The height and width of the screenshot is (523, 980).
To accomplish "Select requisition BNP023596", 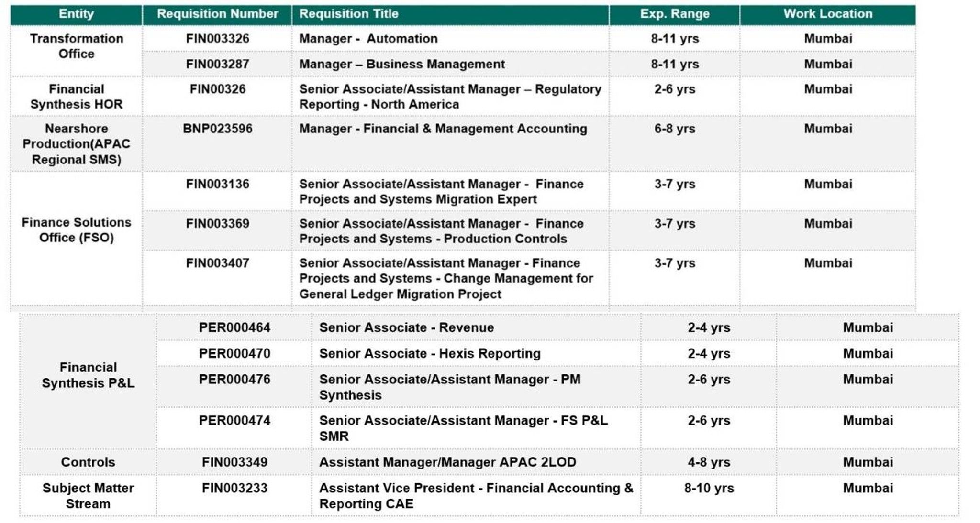I will tap(218, 129).
